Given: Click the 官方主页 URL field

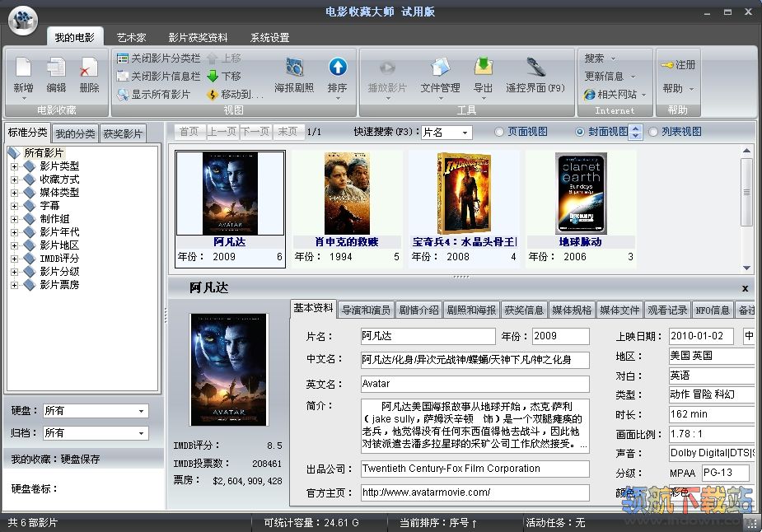Looking at the screenshot, I should pyautogui.click(x=474, y=492).
